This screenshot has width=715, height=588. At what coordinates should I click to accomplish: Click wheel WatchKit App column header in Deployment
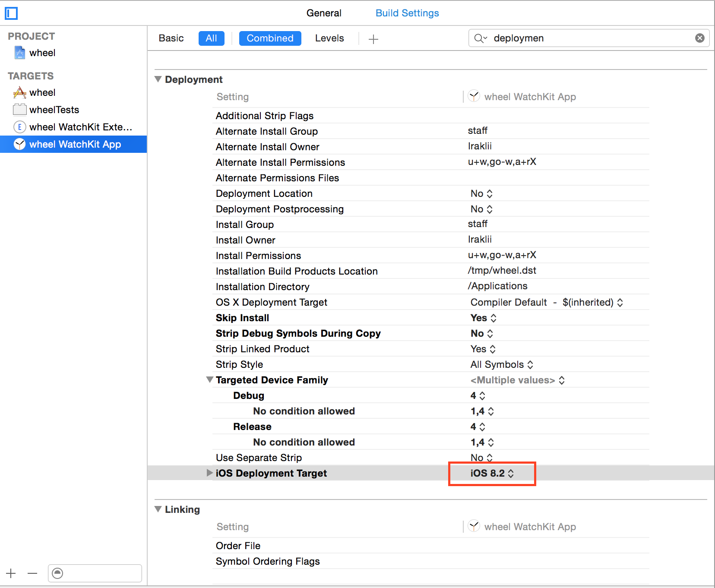[522, 97]
